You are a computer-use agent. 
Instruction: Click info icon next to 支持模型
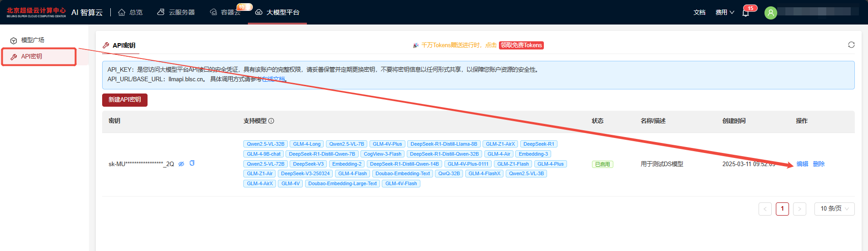[x=271, y=121]
